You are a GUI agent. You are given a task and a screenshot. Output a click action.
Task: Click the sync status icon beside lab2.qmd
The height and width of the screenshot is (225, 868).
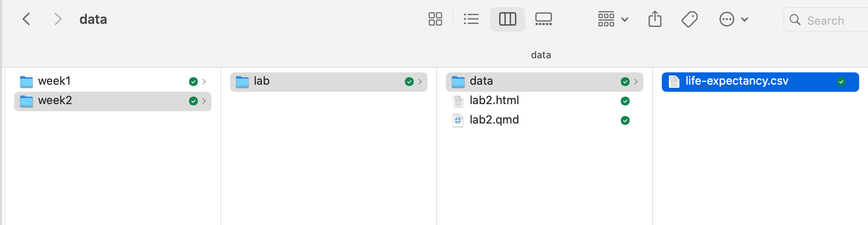625,120
